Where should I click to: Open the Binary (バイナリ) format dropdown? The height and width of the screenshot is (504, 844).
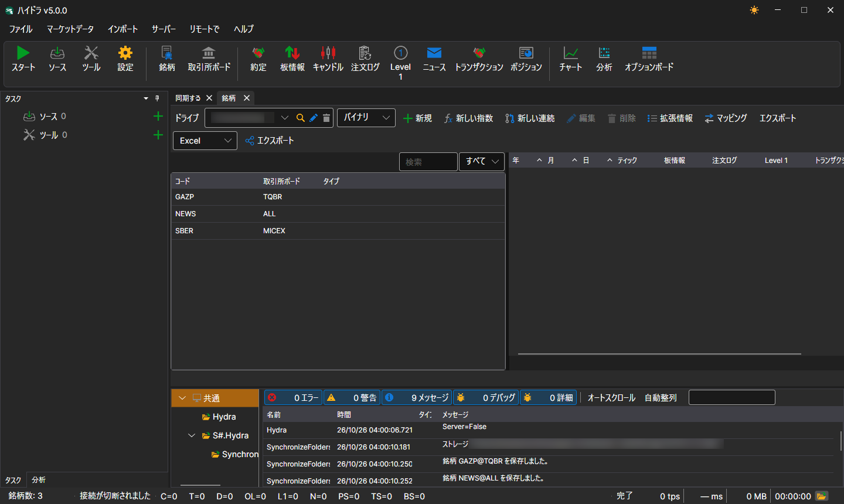[x=366, y=117]
